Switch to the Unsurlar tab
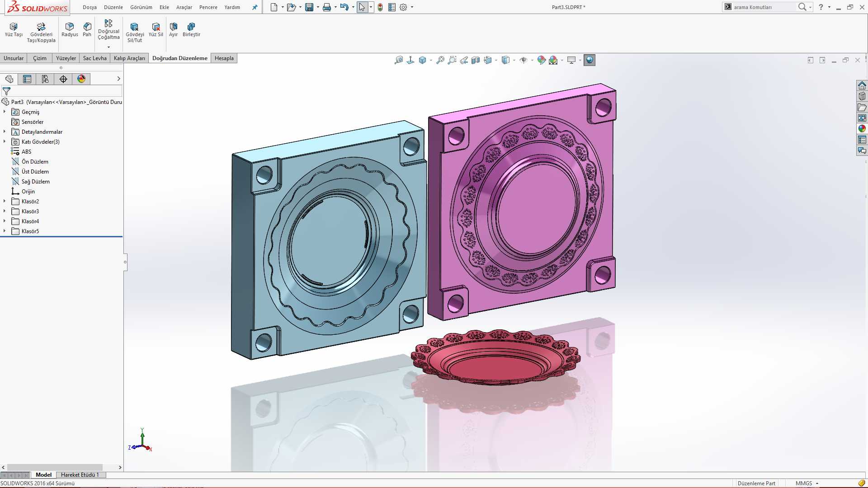The height and width of the screenshot is (488, 868). [x=14, y=58]
